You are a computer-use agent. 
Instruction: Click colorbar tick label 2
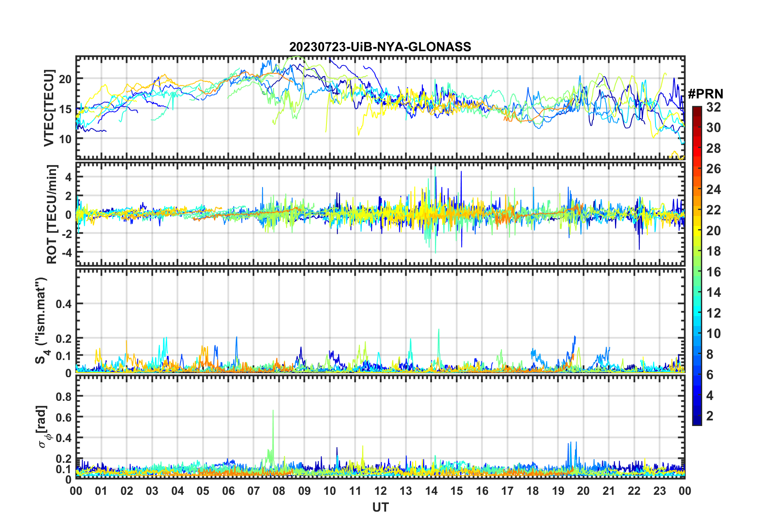click(x=710, y=416)
